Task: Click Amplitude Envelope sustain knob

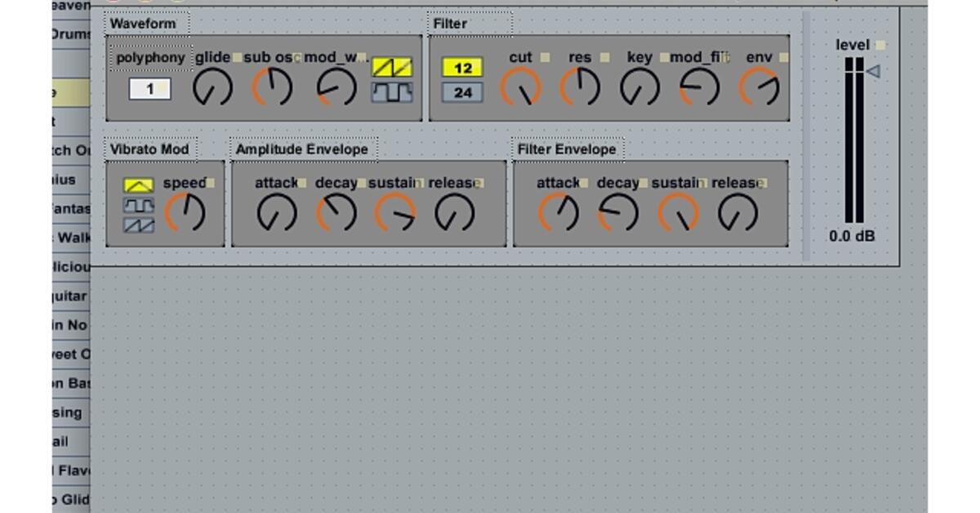Action: [x=395, y=213]
